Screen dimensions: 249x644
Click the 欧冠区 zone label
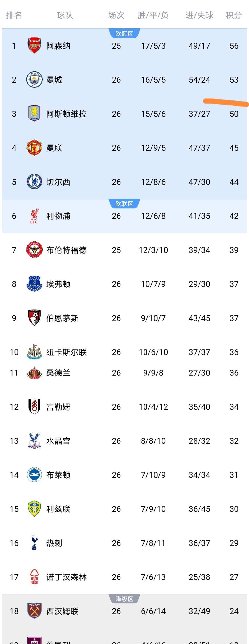point(124,33)
